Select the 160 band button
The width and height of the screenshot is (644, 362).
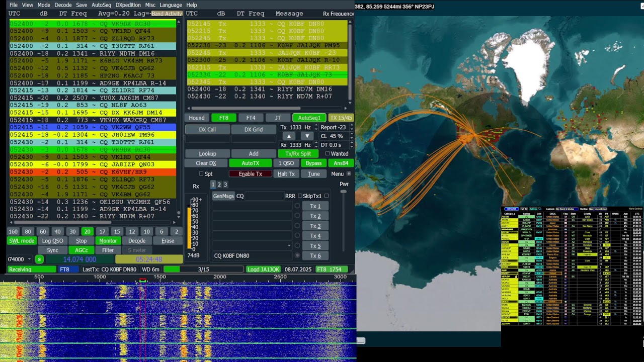(x=13, y=232)
